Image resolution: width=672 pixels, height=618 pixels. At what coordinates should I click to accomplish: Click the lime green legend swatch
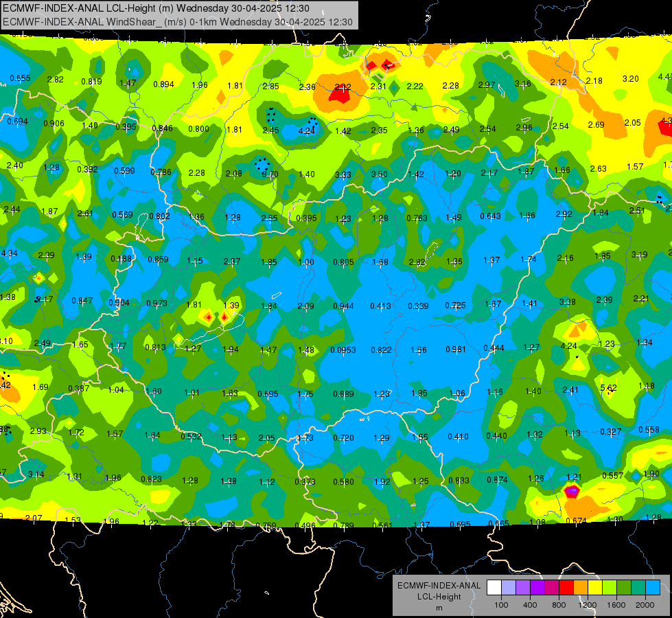pos(610,587)
